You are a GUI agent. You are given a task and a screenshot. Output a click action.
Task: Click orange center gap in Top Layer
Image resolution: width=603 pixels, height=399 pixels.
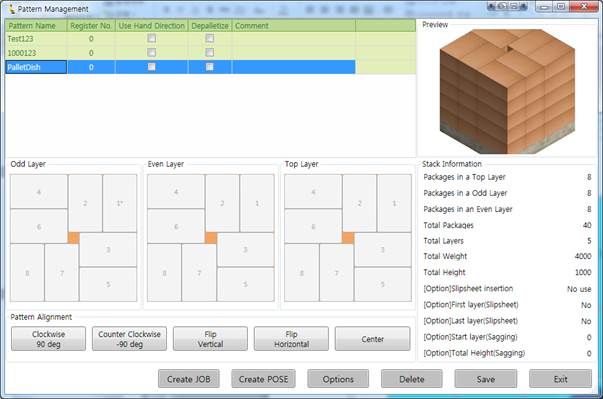click(x=348, y=238)
